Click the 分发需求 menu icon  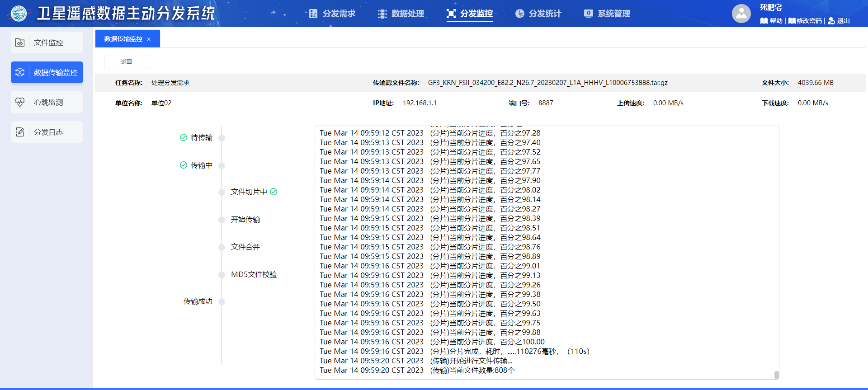pyautogui.click(x=313, y=14)
